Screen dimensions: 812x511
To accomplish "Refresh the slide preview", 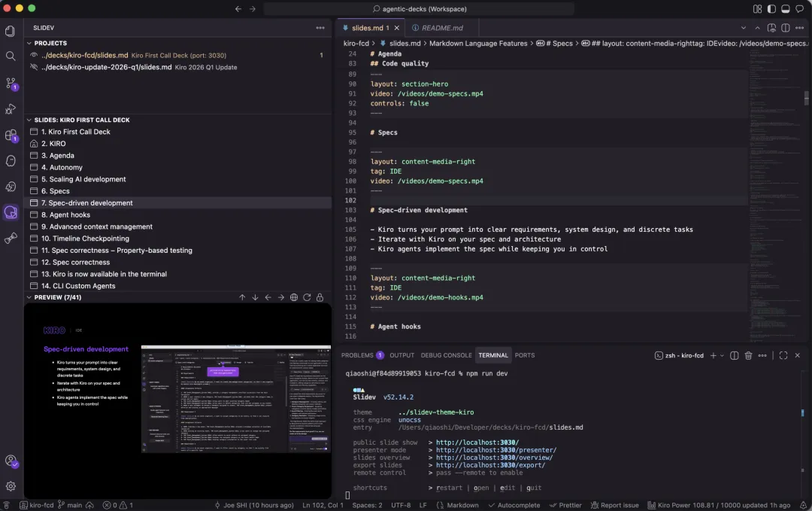I will (x=307, y=297).
